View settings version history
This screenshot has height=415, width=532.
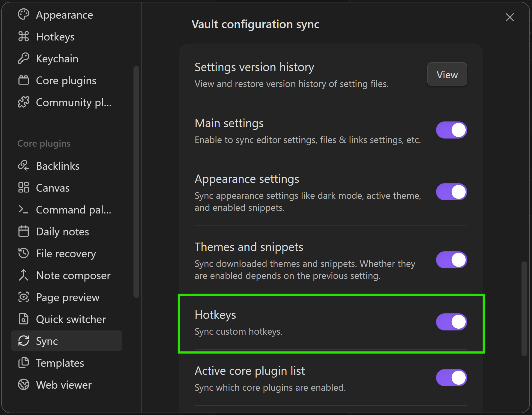447,74
